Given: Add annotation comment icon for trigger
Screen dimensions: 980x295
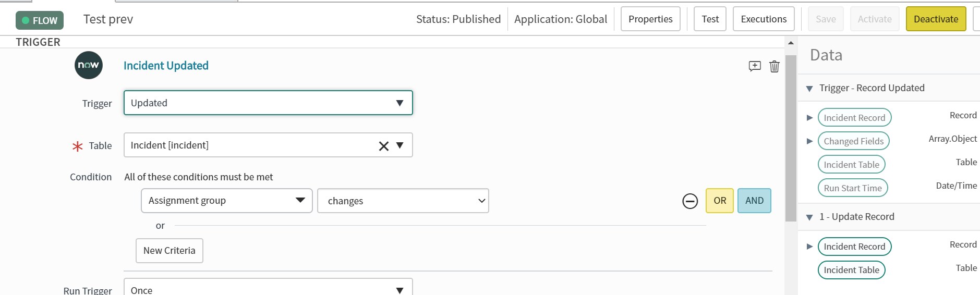Looking at the screenshot, I should click(755, 66).
